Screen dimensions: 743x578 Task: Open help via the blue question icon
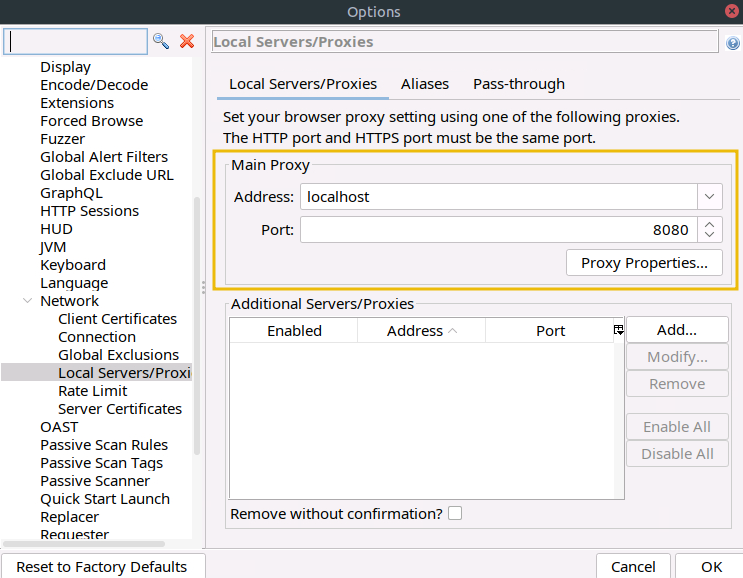(733, 44)
